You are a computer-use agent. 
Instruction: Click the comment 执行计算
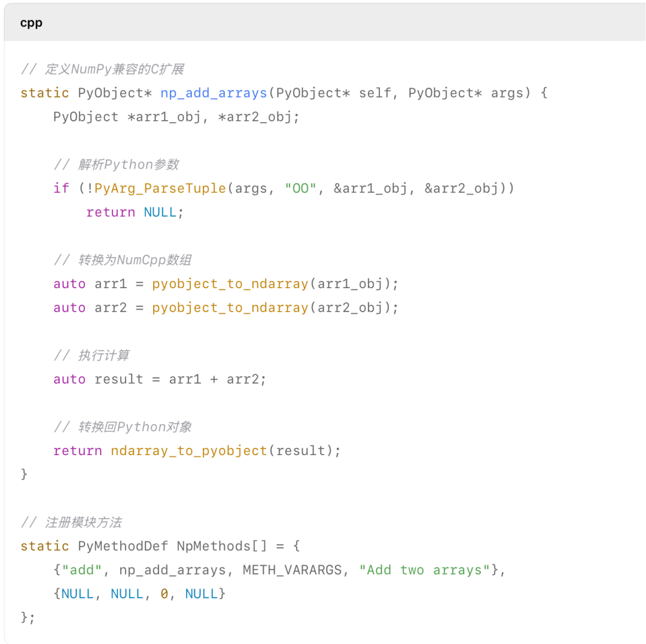click(x=92, y=355)
